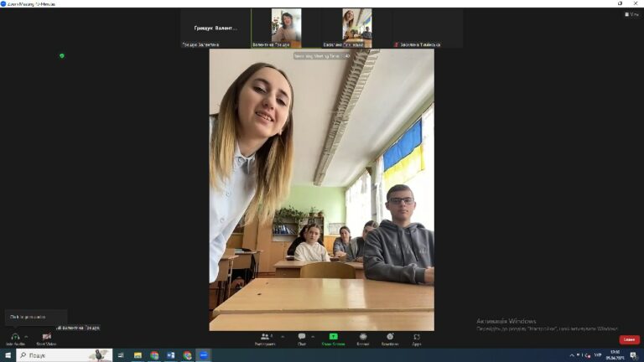This screenshot has height=362, width=644.
Task: Select the second participant video thumbnail with classroom
Action: (x=357, y=28)
